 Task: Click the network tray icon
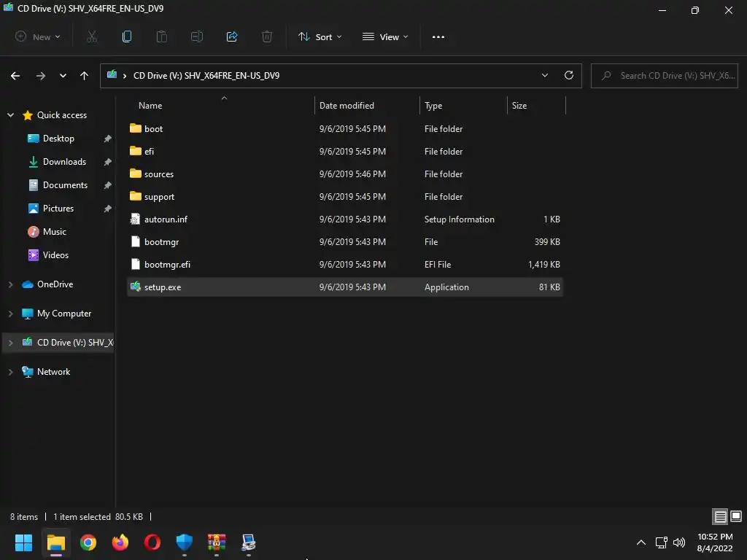click(661, 542)
